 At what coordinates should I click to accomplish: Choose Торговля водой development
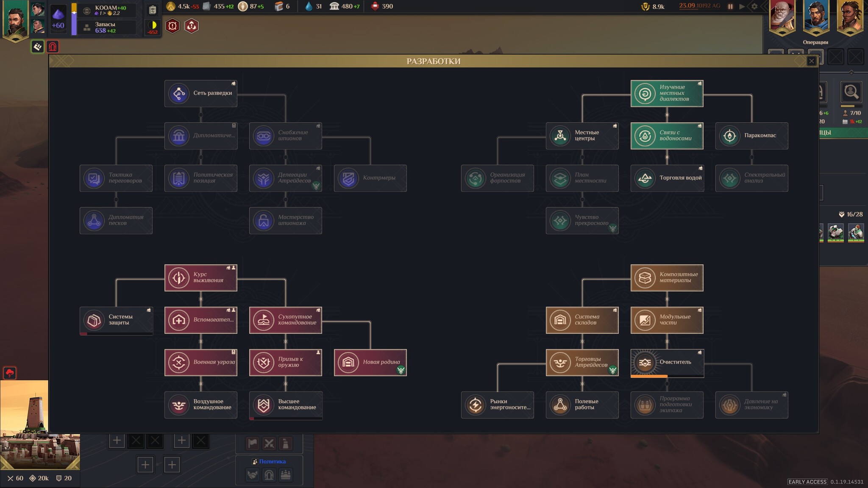click(x=667, y=178)
